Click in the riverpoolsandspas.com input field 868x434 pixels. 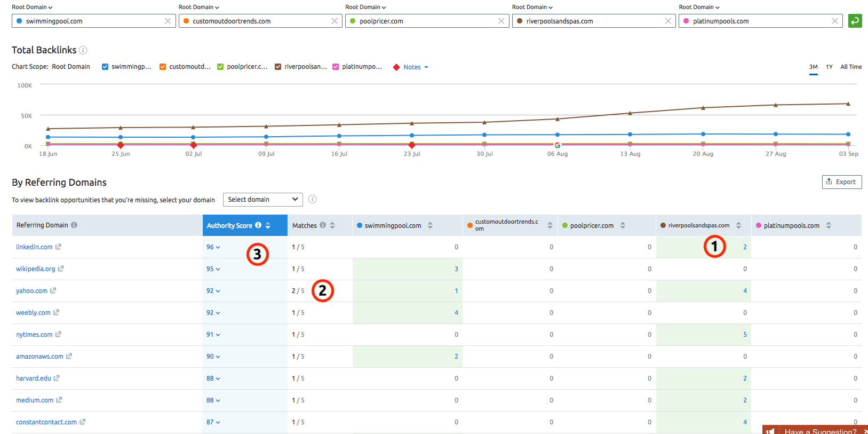coord(594,21)
